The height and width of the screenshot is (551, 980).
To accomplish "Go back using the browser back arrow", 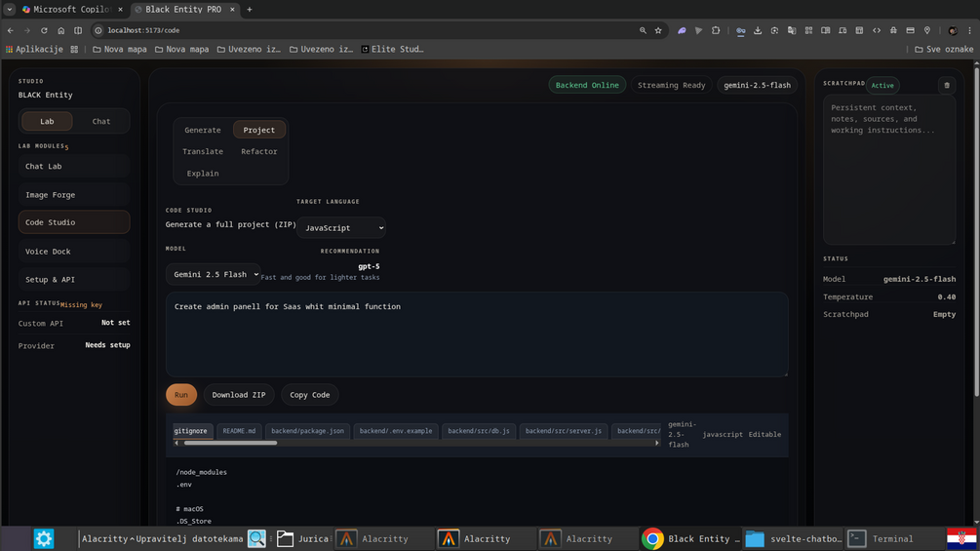I will (11, 30).
